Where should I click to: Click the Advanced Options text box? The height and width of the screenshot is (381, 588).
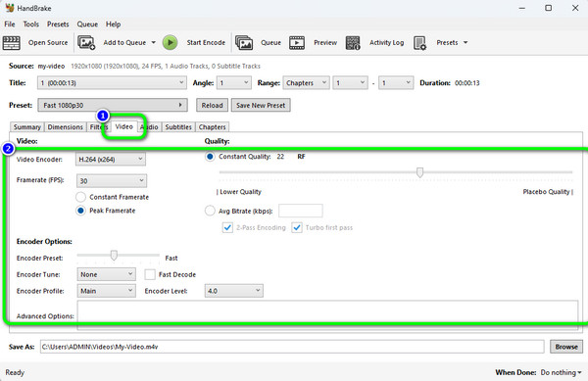tap(327, 315)
